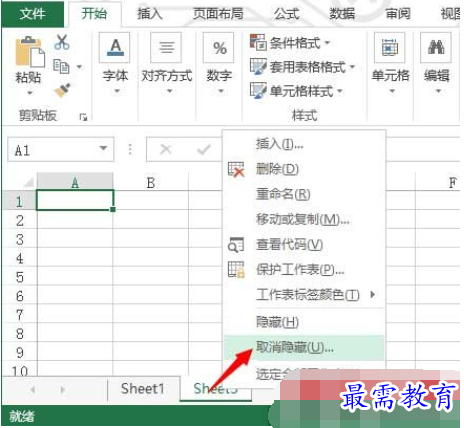Open the 数字 percent number group icon
This screenshot has width=464, height=428.
(219, 48)
